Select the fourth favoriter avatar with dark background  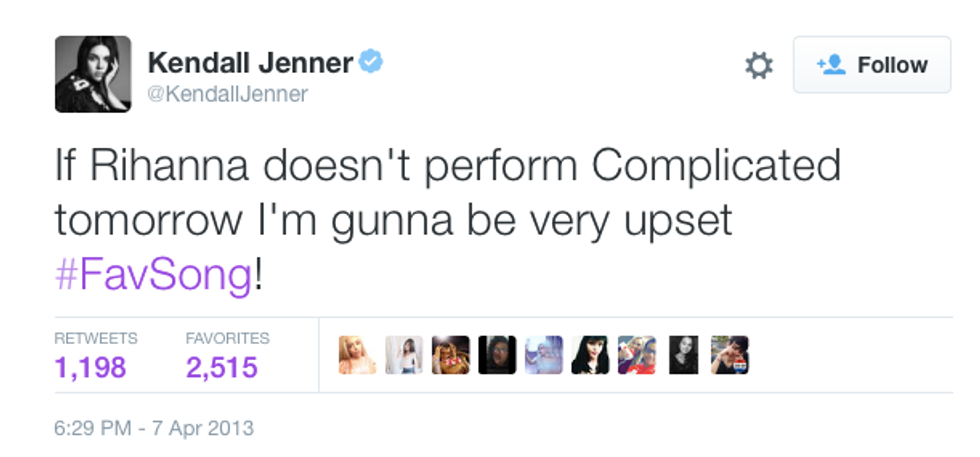497,355
